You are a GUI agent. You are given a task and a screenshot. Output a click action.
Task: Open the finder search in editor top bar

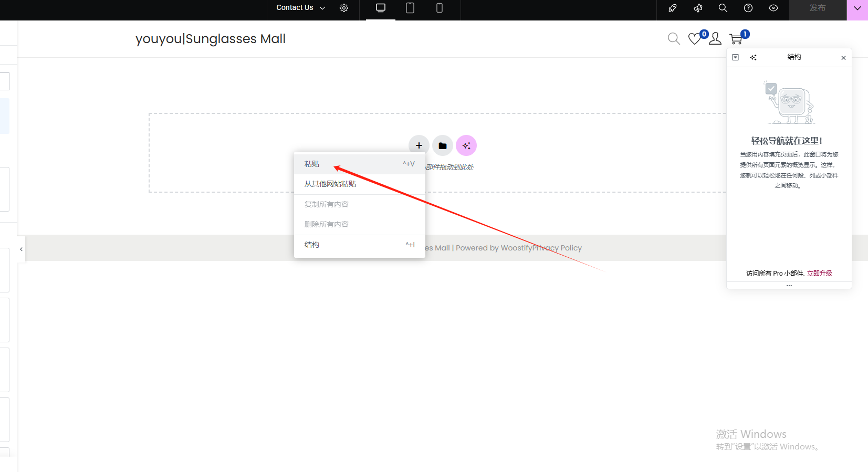click(x=723, y=8)
